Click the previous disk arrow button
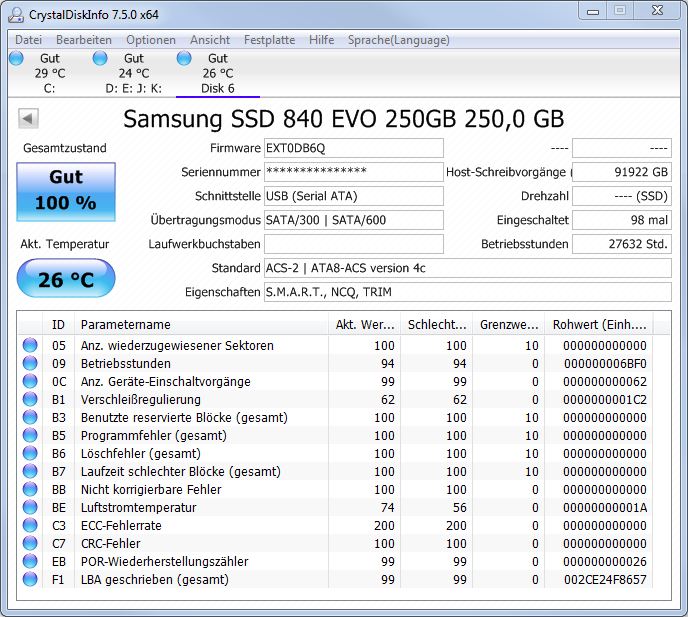Screen dimensions: 688x617 coord(29,118)
